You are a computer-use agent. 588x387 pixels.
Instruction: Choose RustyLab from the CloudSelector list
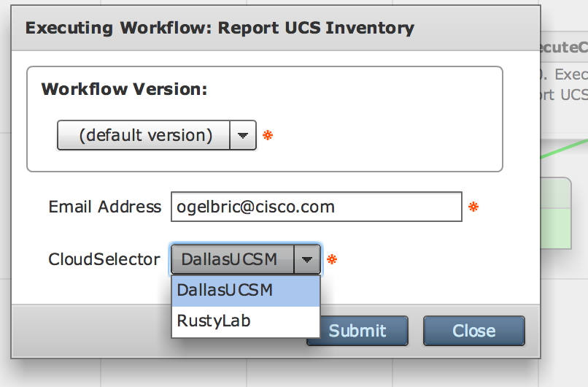pyautogui.click(x=246, y=321)
